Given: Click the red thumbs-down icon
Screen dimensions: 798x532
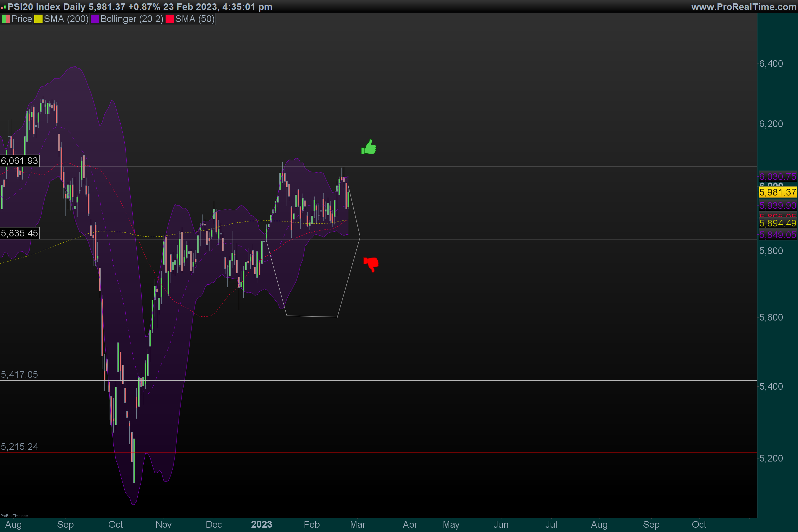Looking at the screenshot, I should click(x=371, y=264).
